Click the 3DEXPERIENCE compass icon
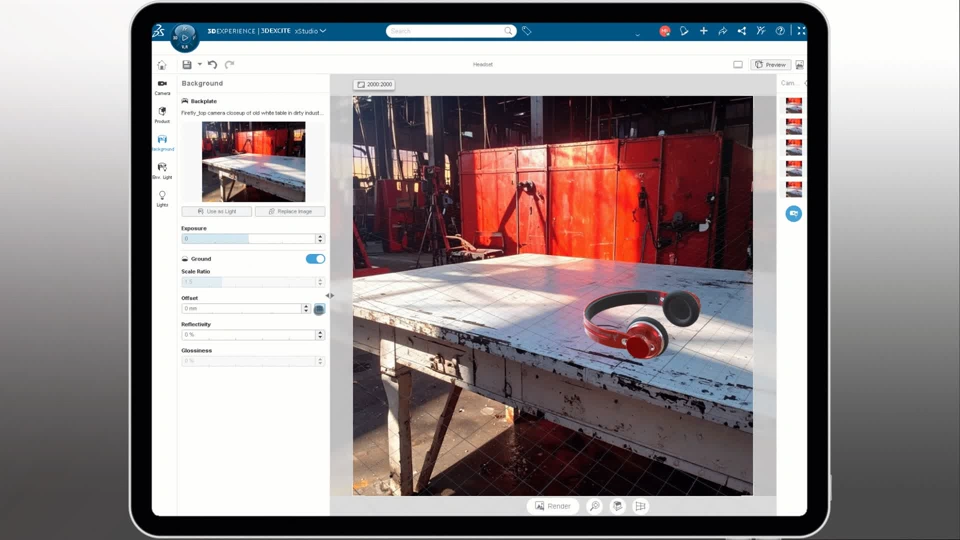This screenshot has height=540, width=960. pos(185,38)
